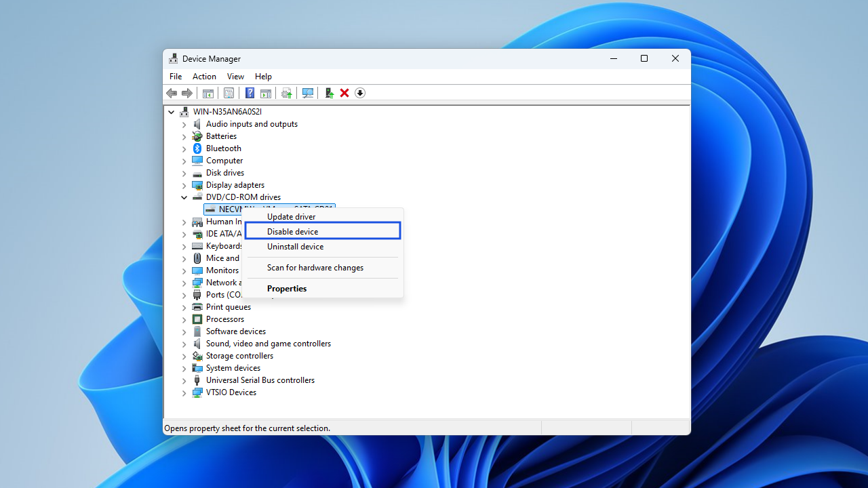The image size is (868, 488).
Task: Click the Processors chip icon
Action: 197,319
